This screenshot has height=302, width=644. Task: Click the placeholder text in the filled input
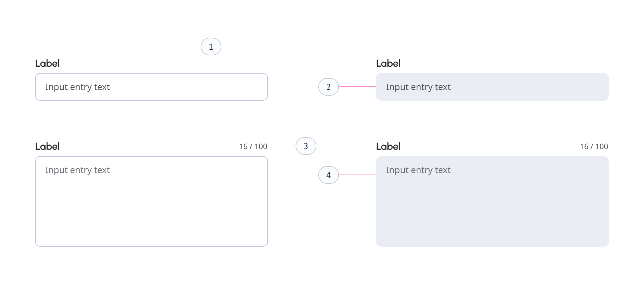[418, 87]
